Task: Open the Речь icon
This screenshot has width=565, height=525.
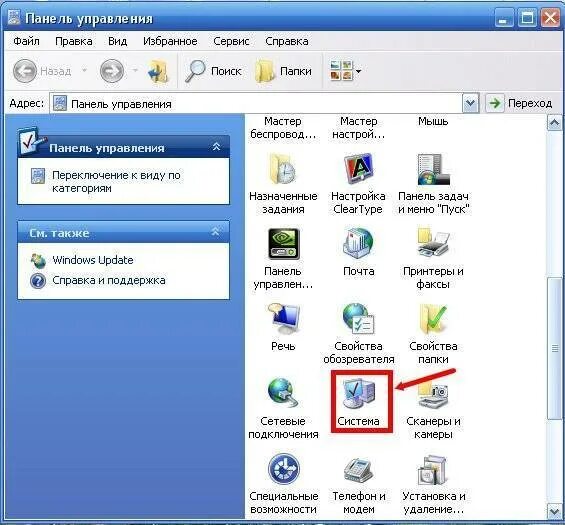Action: point(283,319)
